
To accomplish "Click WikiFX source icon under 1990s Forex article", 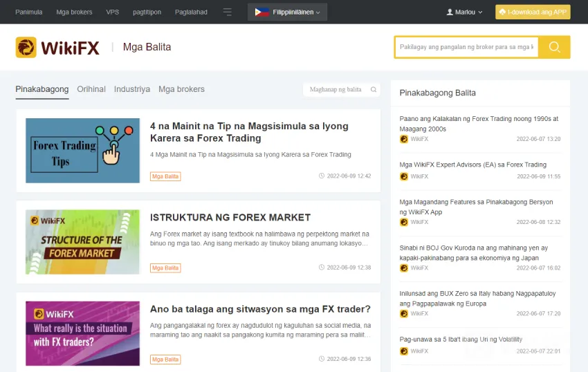I will pos(404,139).
